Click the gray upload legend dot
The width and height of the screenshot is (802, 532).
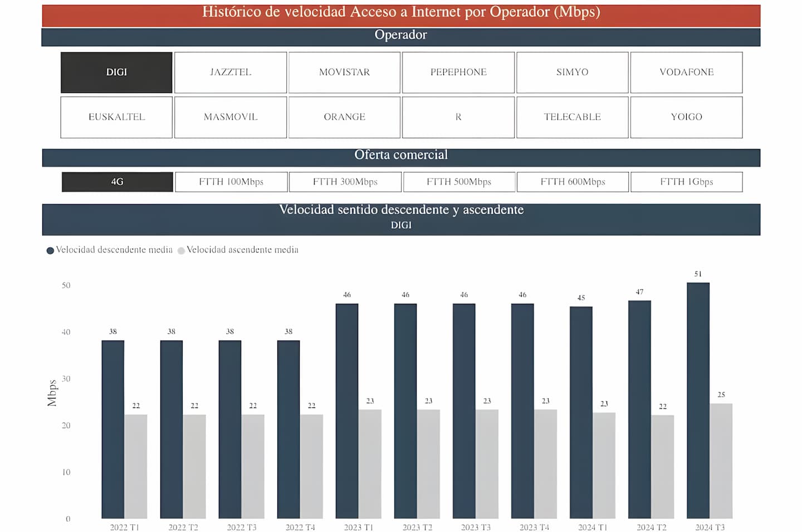(181, 250)
